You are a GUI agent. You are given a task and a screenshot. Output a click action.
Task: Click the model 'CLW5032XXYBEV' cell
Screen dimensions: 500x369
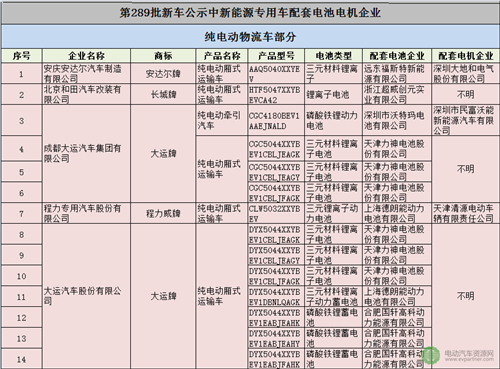276,213
